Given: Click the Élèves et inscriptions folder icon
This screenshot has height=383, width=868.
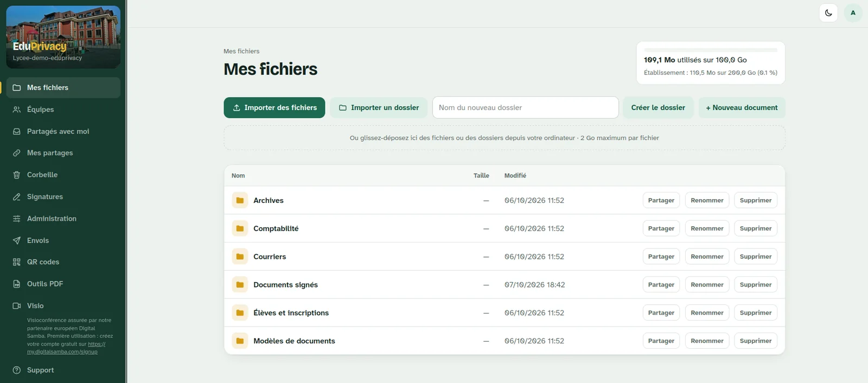Looking at the screenshot, I should [x=240, y=313].
